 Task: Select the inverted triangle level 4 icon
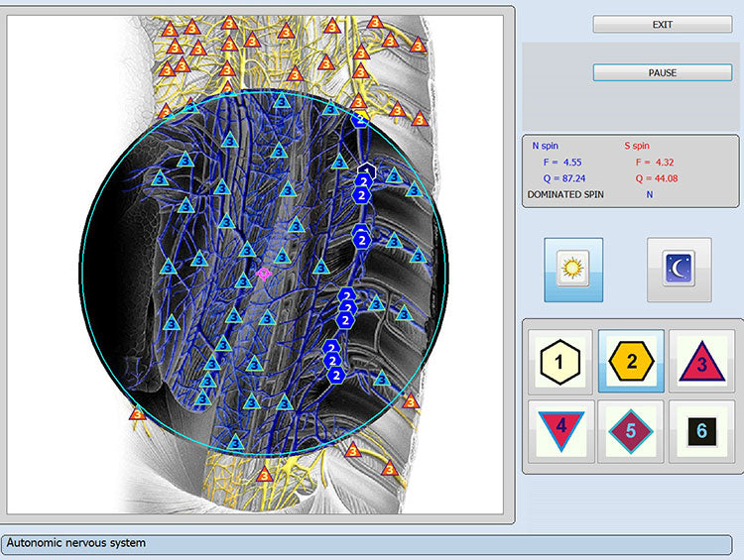[x=559, y=431]
